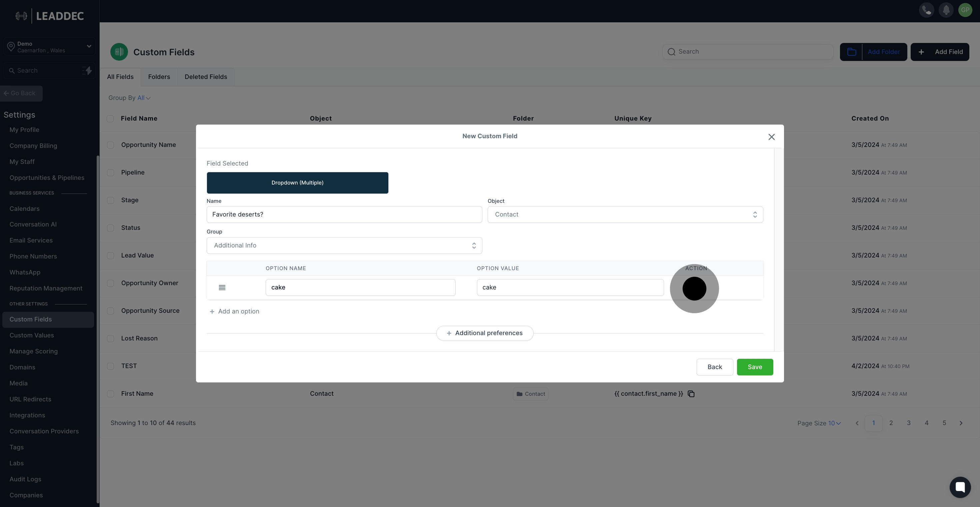Expand Additional preferences section
This screenshot has height=507, width=980.
(x=485, y=333)
